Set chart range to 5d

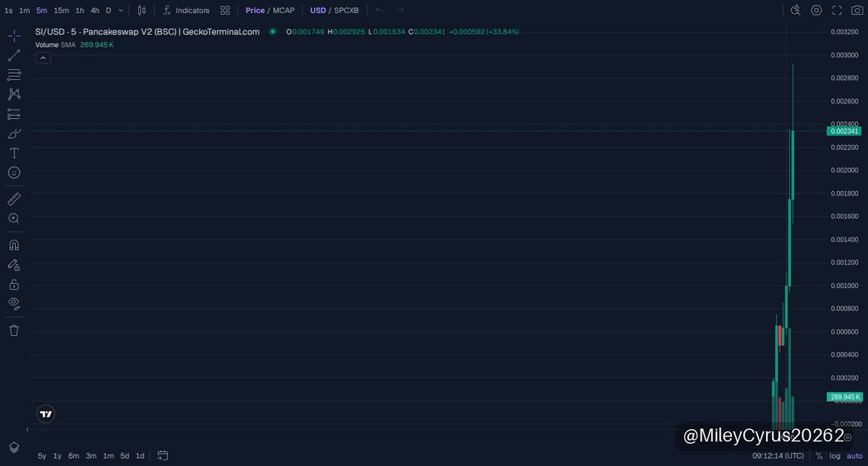[x=125, y=456]
